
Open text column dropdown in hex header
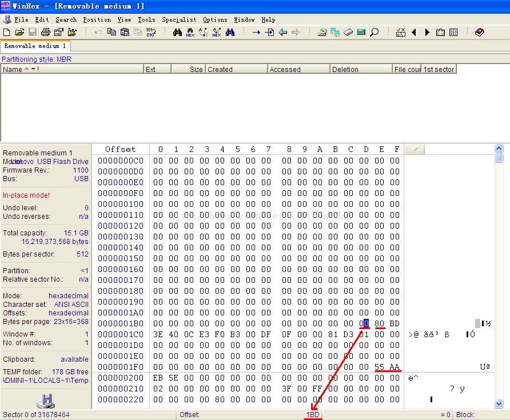point(415,149)
